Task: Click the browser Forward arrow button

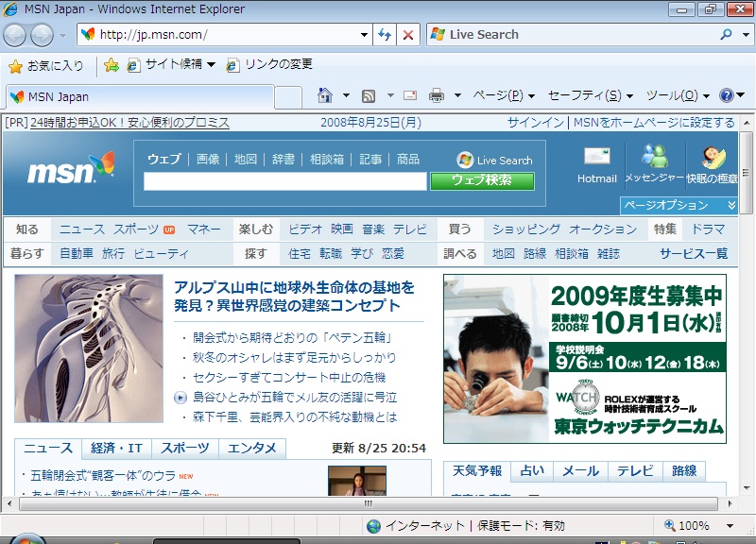Action: 42,35
